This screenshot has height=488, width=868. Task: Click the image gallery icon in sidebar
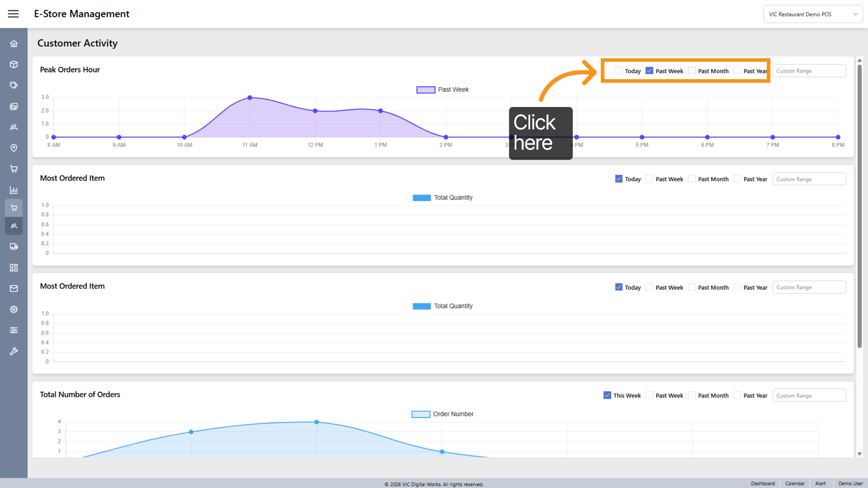14,106
